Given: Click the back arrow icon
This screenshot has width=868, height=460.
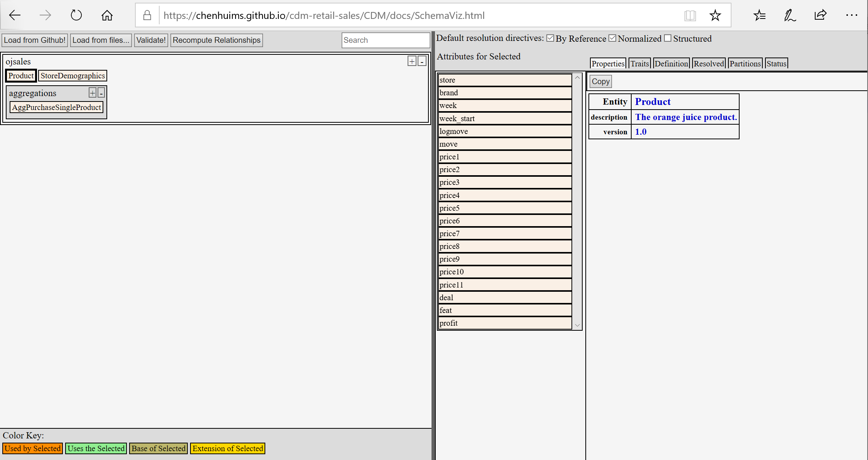Looking at the screenshot, I should pos(15,15).
